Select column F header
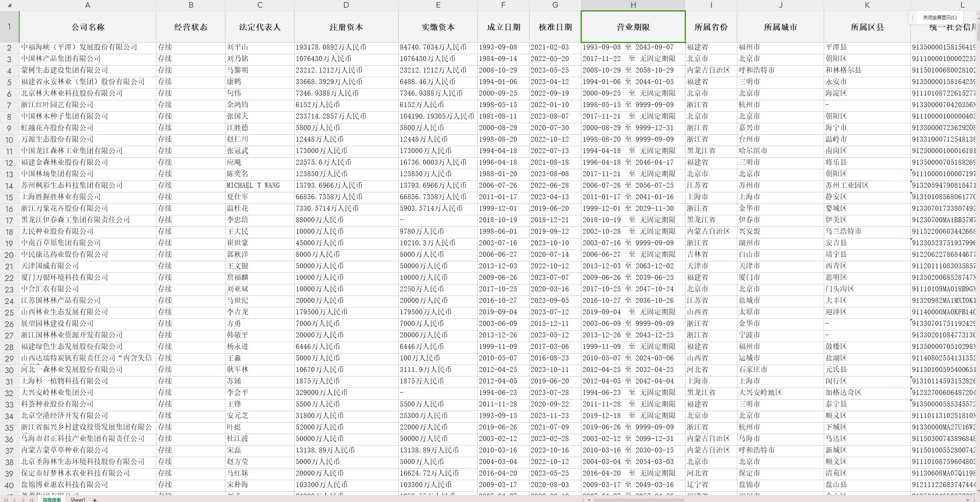The width and height of the screenshot is (980, 502). (x=503, y=5)
